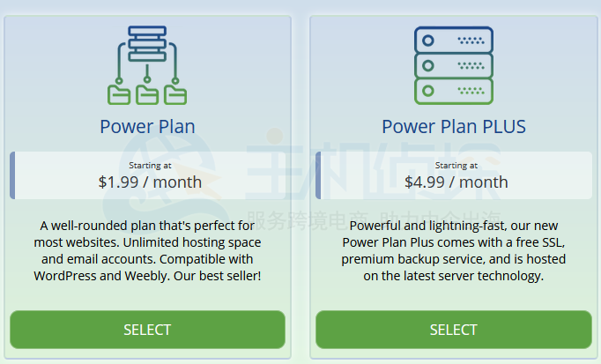Click the top blue server unit in PLUS icon
Image resolution: width=601 pixels, height=364 pixels.
pyautogui.click(x=453, y=40)
